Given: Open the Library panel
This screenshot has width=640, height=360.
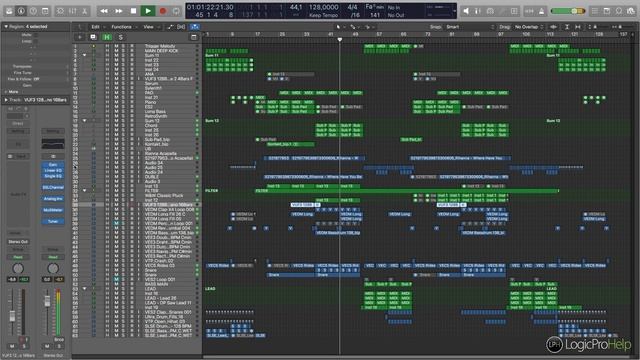Looking at the screenshot, I should [x=9, y=11].
